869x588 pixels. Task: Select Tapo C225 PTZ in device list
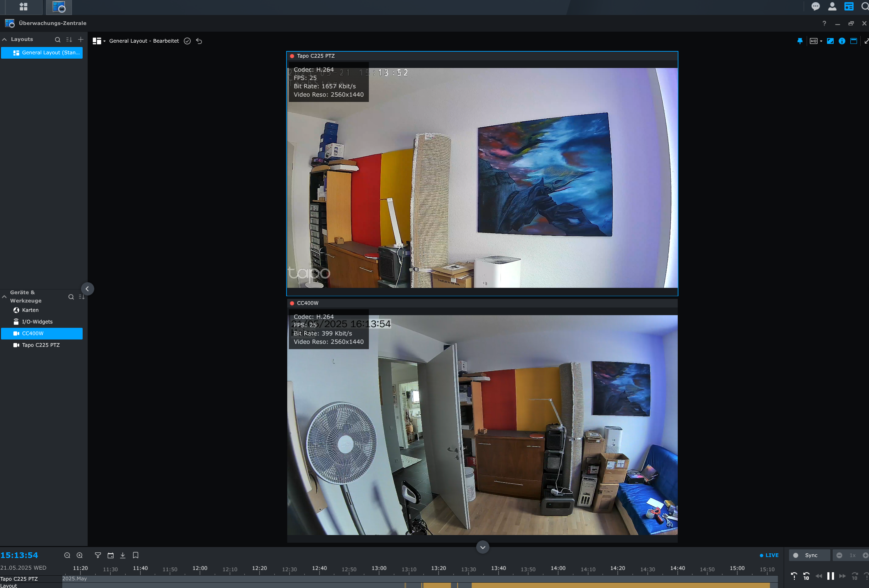click(41, 345)
